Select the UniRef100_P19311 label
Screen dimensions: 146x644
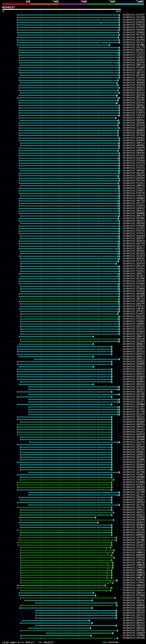134,268
